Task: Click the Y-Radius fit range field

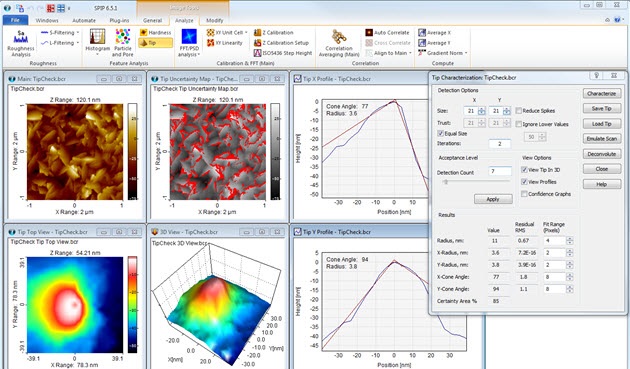Action: point(554,265)
